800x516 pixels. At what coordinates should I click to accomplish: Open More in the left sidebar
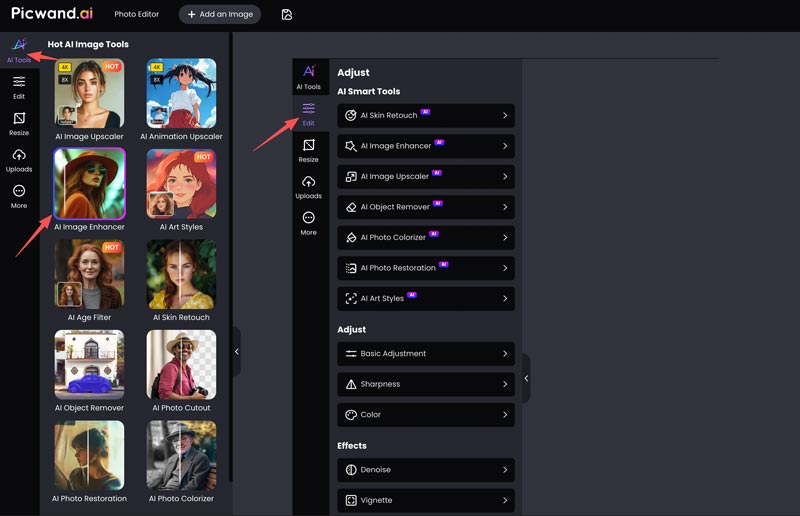[19, 196]
